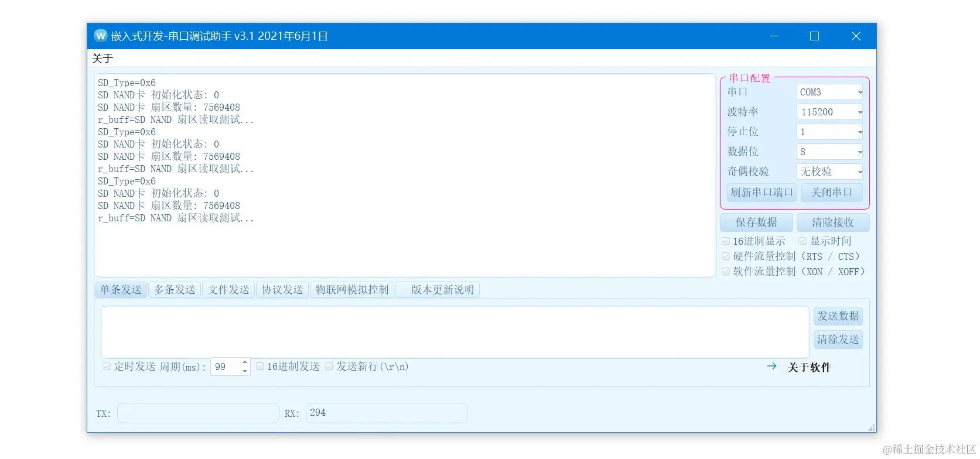This screenshot has height=459, width=980.
Task: Click the 周期(ms) value field
Action: (226, 366)
